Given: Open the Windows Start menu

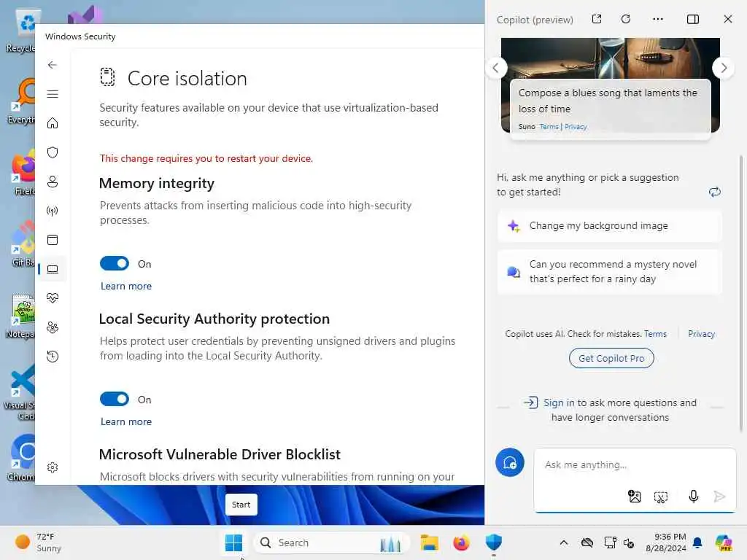Looking at the screenshot, I should (x=233, y=542).
